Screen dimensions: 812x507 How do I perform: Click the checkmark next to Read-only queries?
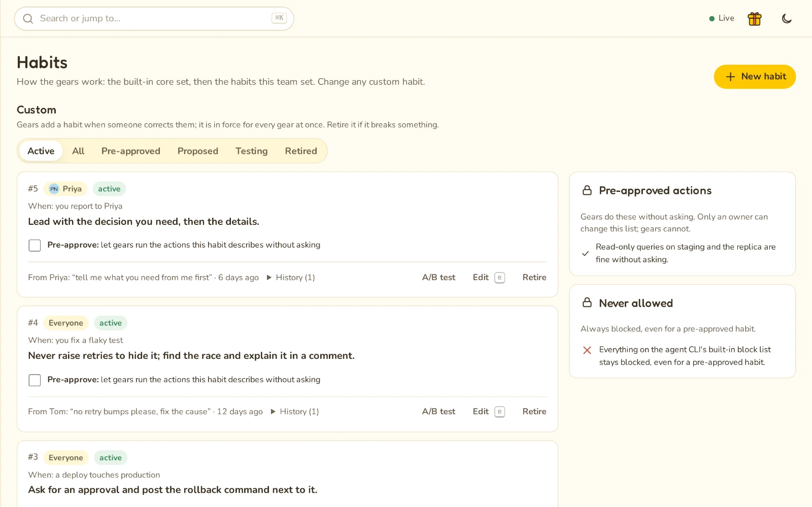[x=586, y=253]
